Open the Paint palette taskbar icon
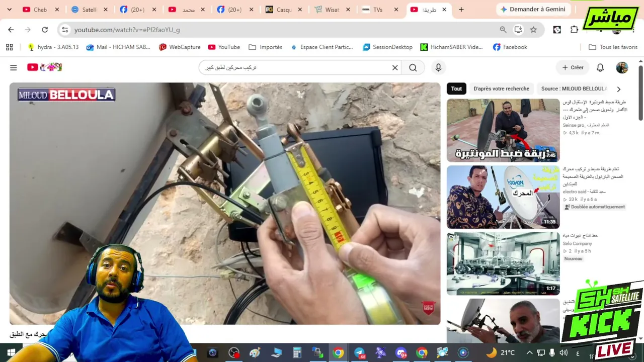This screenshot has width=644, height=362. [x=255, y=352]
